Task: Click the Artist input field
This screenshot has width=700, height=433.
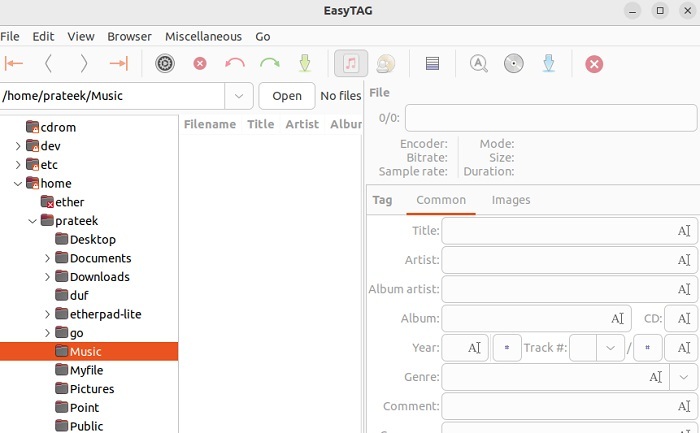Action: pyautogui.click(x=569, y=260)
